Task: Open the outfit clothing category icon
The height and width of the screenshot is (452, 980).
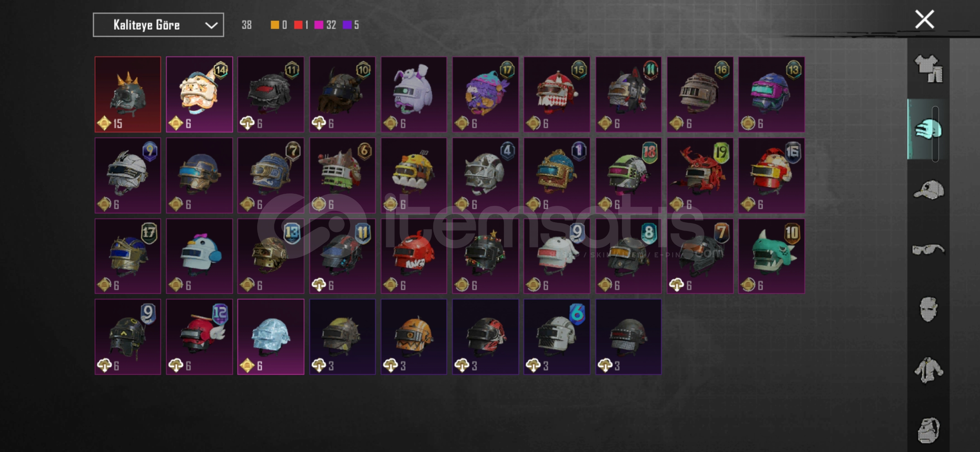Action: pyautogui.click(x=928, y=69)
